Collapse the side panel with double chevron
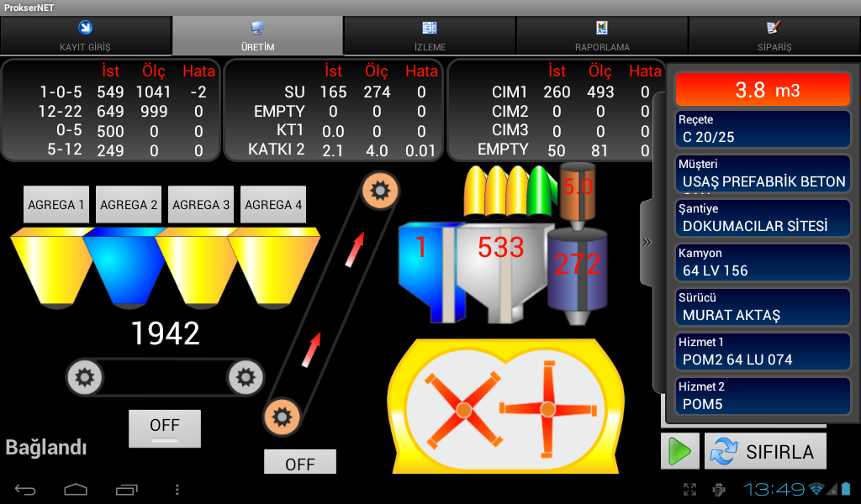The height and width of the screenshot is (504, 861). [x=647, y=243]
